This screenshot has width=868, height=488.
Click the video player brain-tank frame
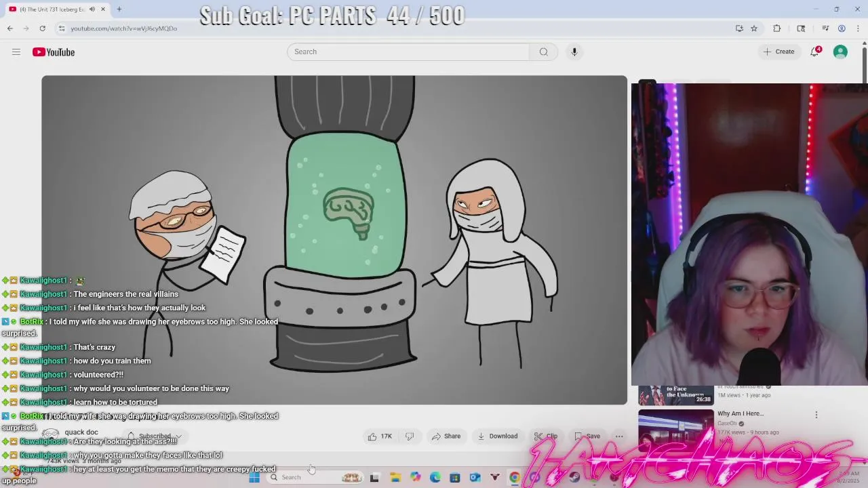coord(334,240)
